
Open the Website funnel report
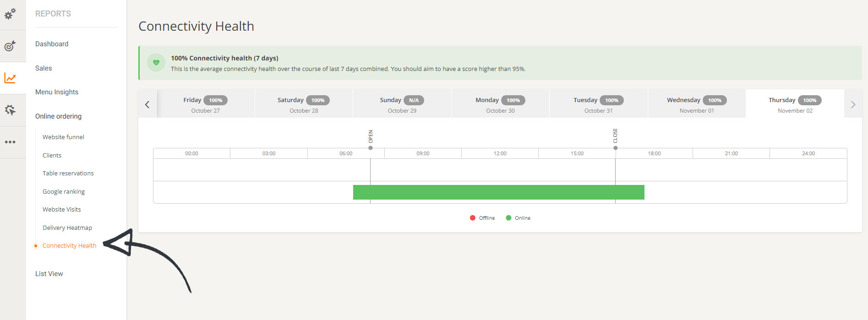[63, 137]
